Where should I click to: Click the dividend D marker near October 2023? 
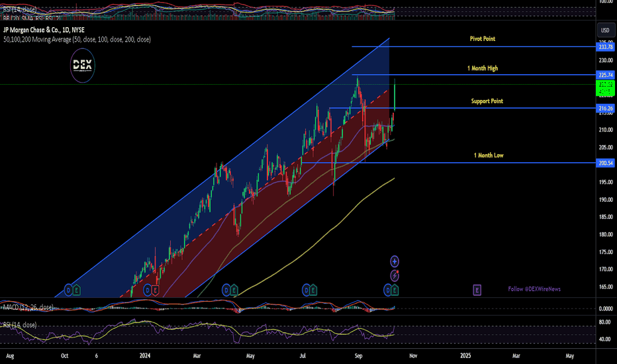click(68, 291)
